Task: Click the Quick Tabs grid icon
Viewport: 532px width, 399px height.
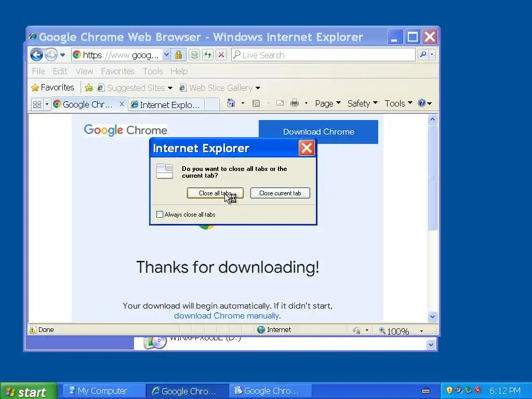Action: pyautogui.click(x=37, y=104)
